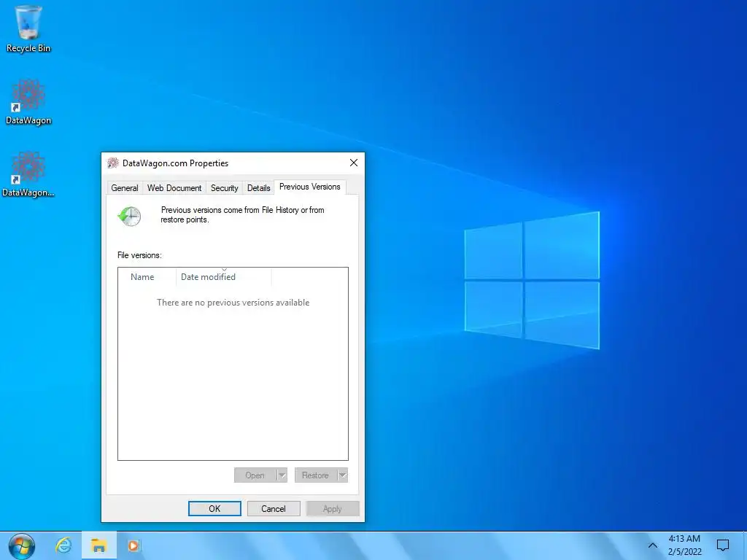This screenshot has width=747, height=560.
Task: Close the DataWagon.com Properties dialog
Action: 354,163
